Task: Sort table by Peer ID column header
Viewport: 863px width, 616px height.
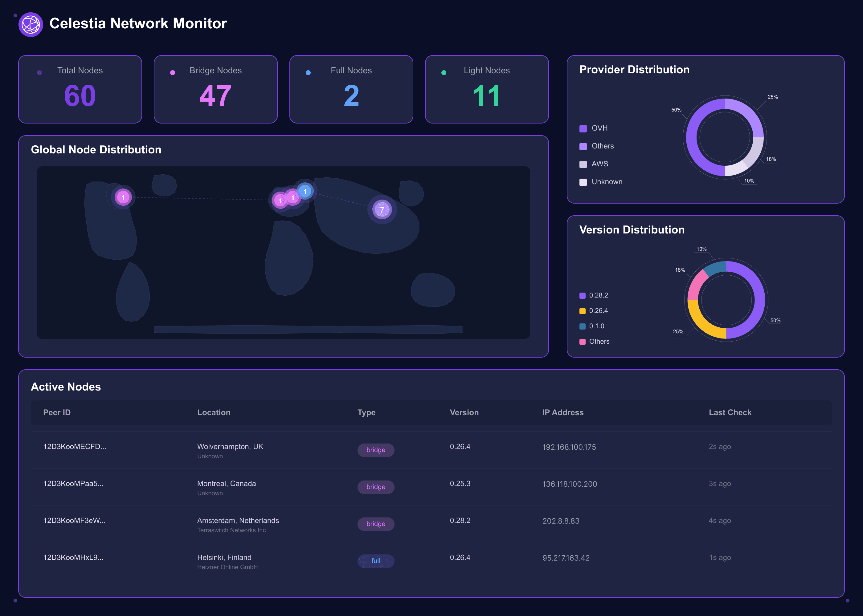Action: click(57, 412)
